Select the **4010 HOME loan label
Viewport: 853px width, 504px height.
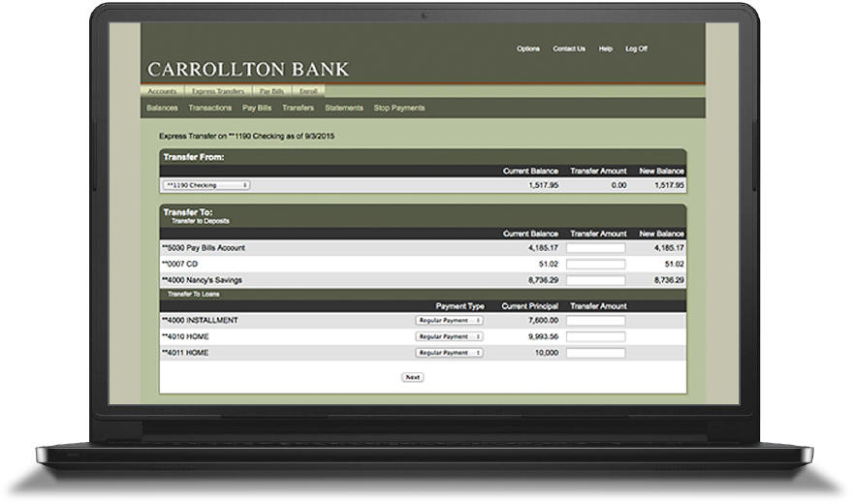tap(185, 337)
